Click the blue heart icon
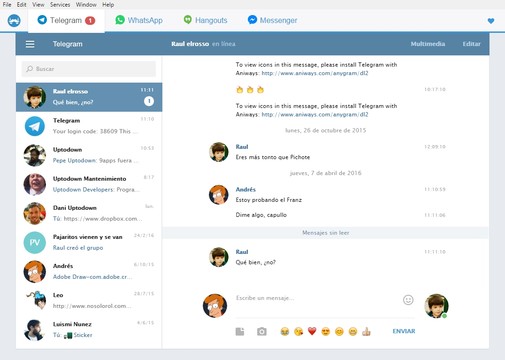 pyautogui.click(x=491, y=21)
